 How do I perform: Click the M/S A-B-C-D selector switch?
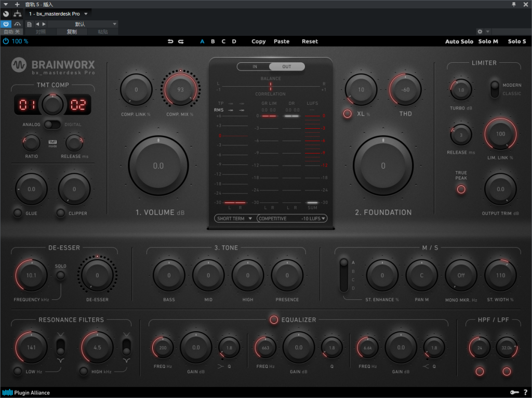[x=344, y=275]
